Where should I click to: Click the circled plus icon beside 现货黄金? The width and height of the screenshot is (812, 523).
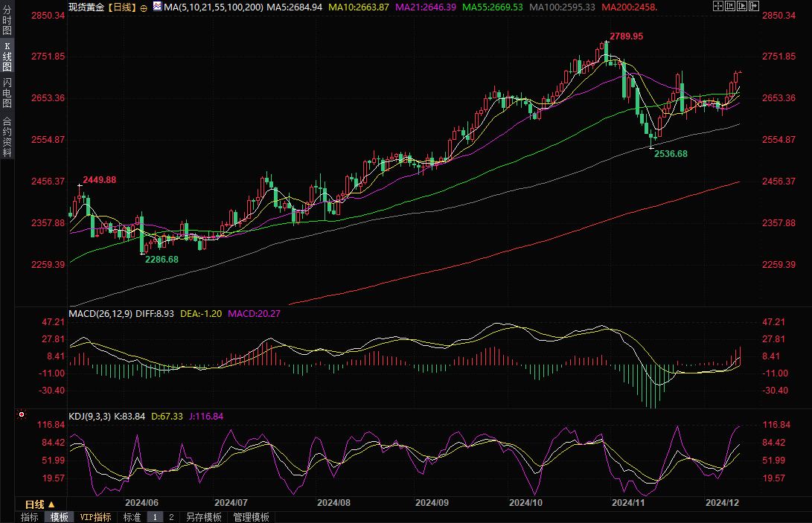tap(144, 7)
